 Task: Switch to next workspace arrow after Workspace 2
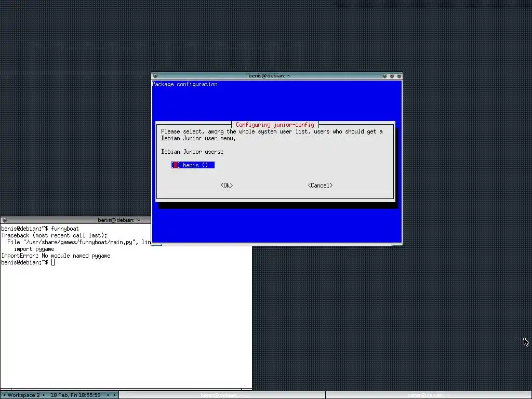(x=44, y=395)
